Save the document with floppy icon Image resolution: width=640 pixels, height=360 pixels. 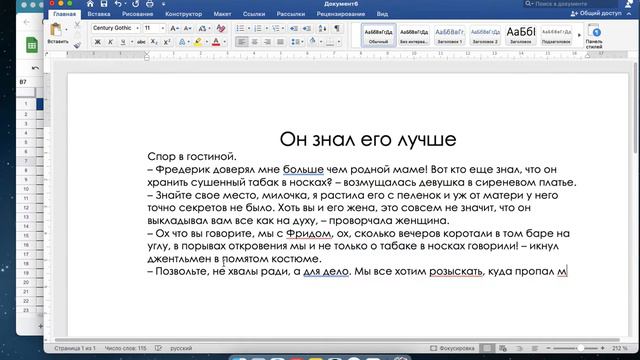tap(104, 4)
